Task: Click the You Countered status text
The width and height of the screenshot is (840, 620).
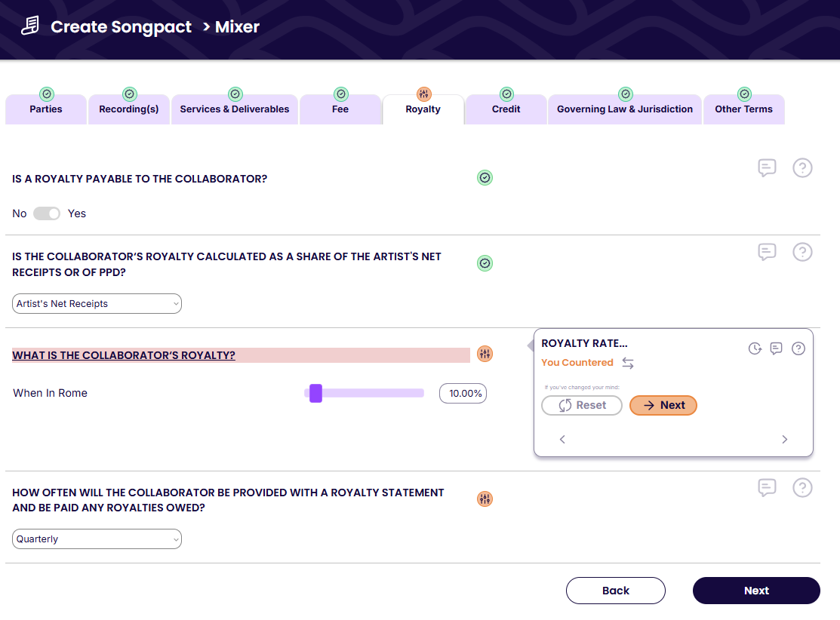Action: (577, 363)
